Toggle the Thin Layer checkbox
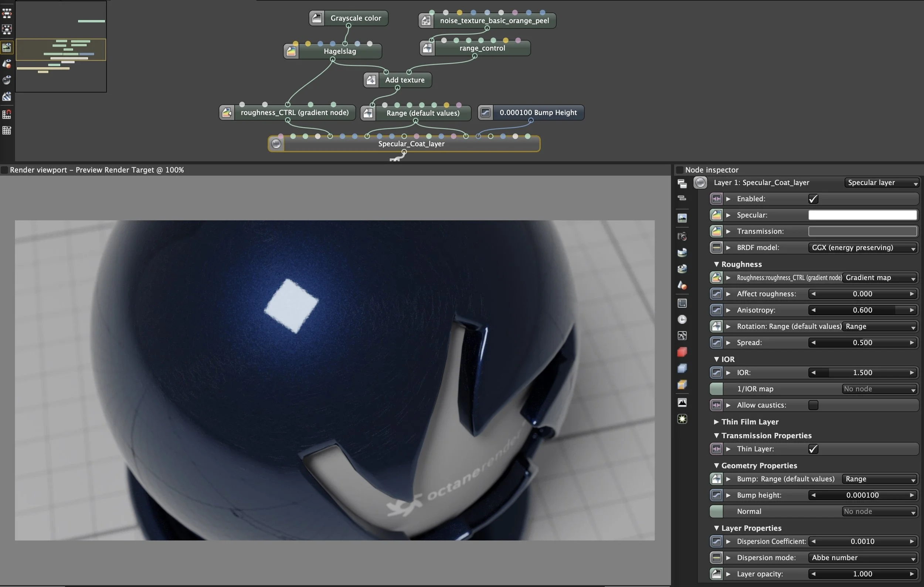 click(x=813, y=449)
